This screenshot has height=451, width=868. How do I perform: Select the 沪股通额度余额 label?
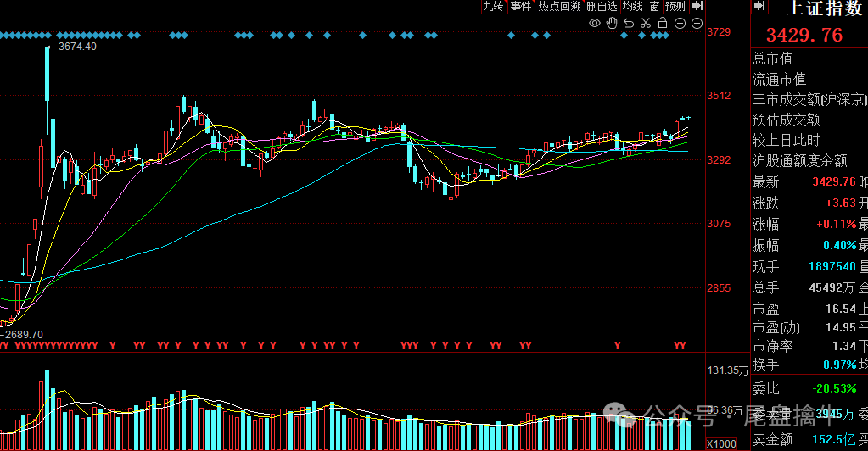point(800,160)
